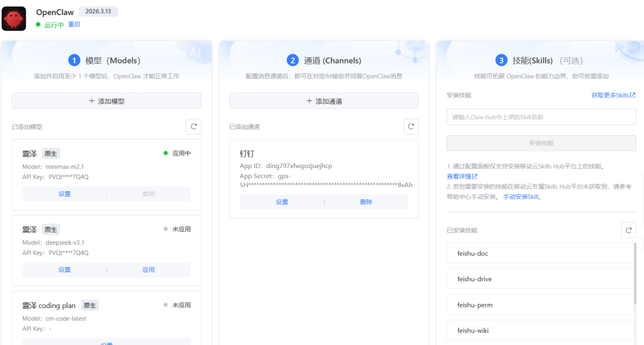Click the App ID ding797xfwgozjuejhcp text
The width and height of the screenshot is (644, 345).
pyautogui.click(x=286, y=166)
